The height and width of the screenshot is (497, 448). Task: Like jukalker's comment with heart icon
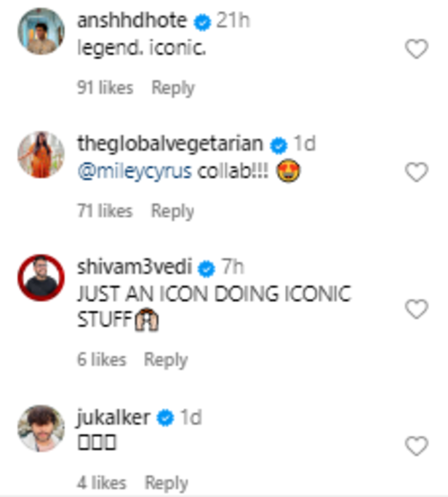416,445
